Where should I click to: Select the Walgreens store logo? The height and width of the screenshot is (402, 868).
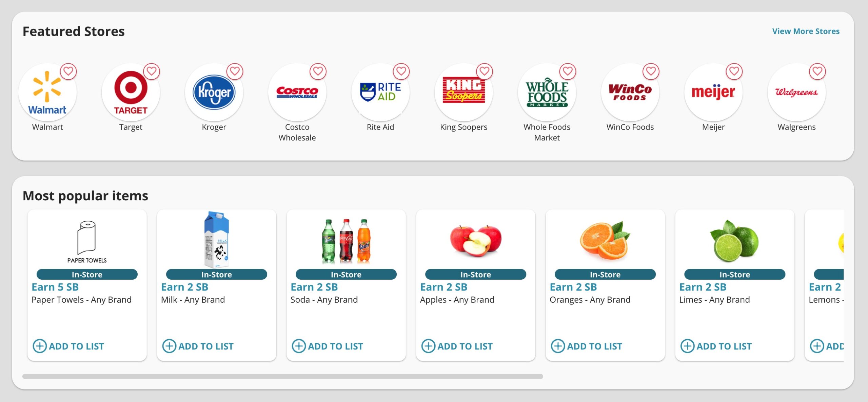[x=796, y=92]
